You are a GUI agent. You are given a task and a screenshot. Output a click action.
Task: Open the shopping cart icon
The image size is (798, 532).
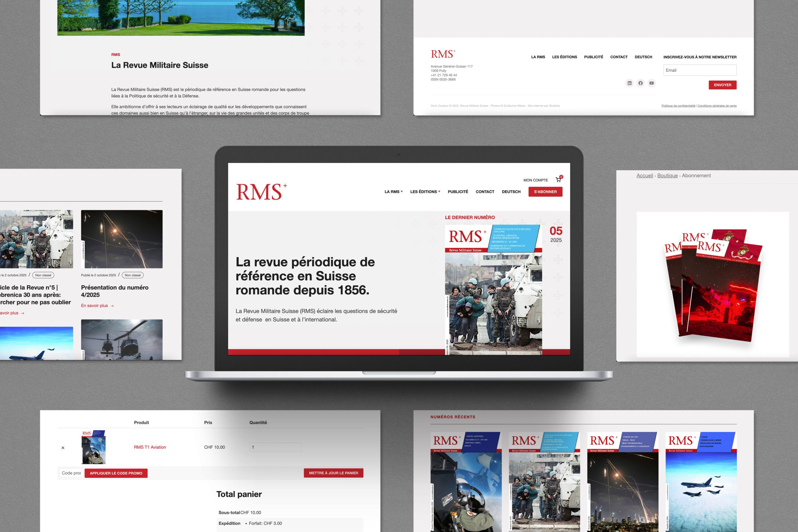[x=558, y=180]
